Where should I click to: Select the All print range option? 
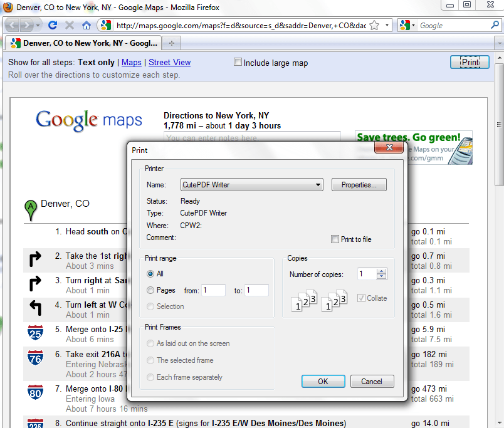(x=150, y=274)
